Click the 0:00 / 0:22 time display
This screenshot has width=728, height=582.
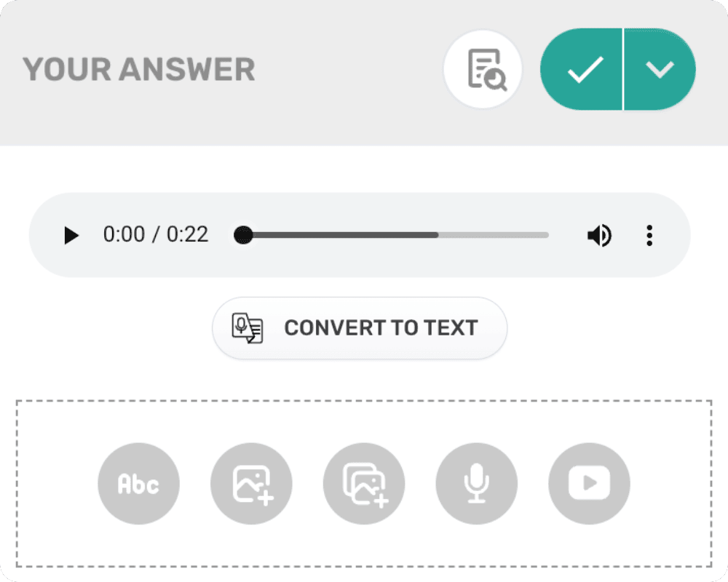click(x=156, y=235)
